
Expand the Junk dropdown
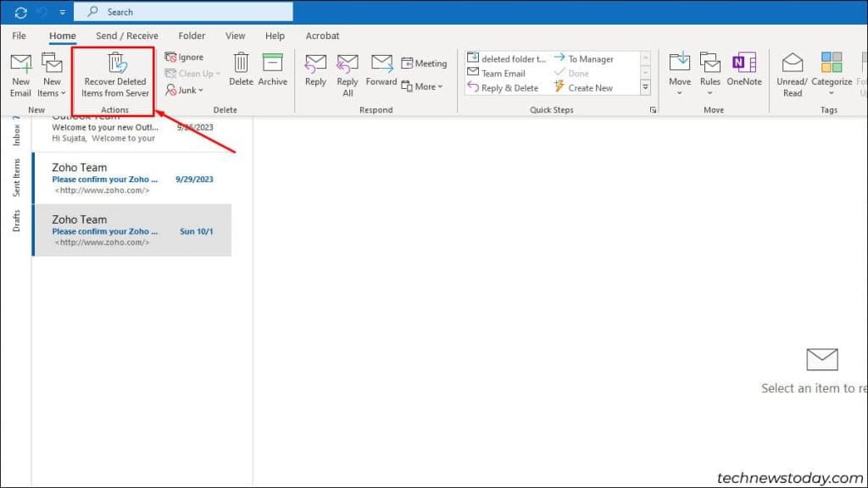[x=184, y=90]
